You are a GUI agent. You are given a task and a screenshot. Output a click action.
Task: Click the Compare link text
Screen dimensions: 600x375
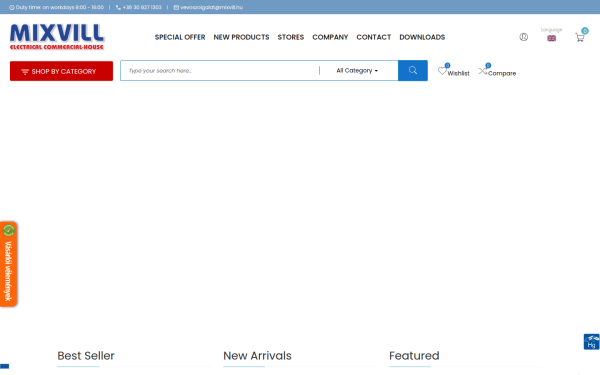(x=502, y=73)
